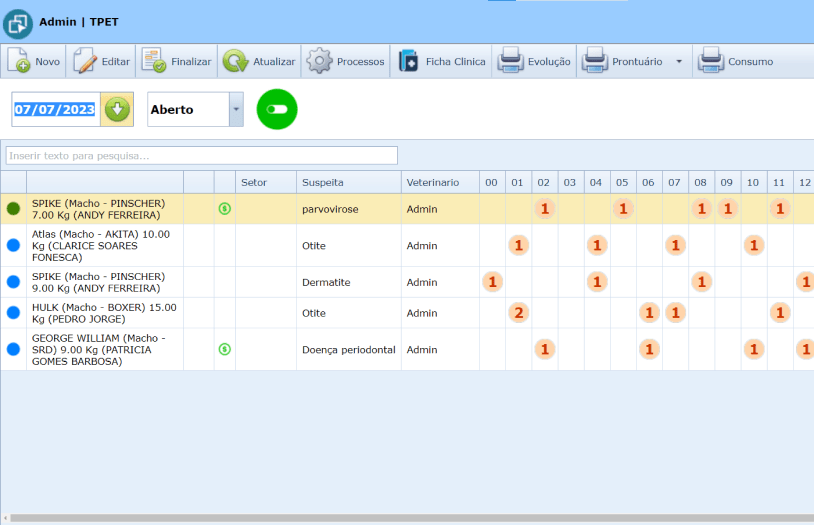Viewport: 814px width, 525px height.
Task: Click the Consumo printer icon
Action: [711, 61]
